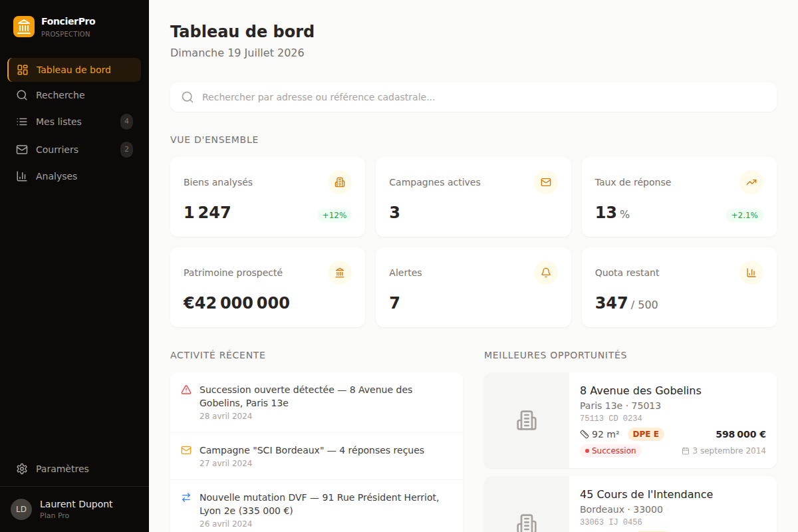
Task: Focus the address or cadastral search field
Action: tap(473, 97)
